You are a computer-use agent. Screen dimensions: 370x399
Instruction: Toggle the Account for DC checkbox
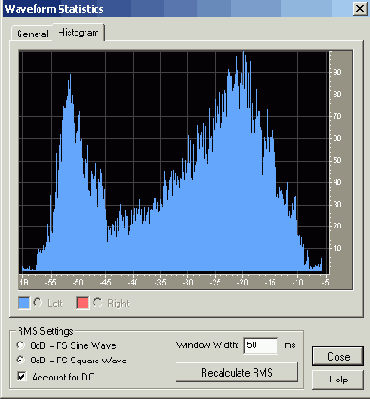[22, 376]
